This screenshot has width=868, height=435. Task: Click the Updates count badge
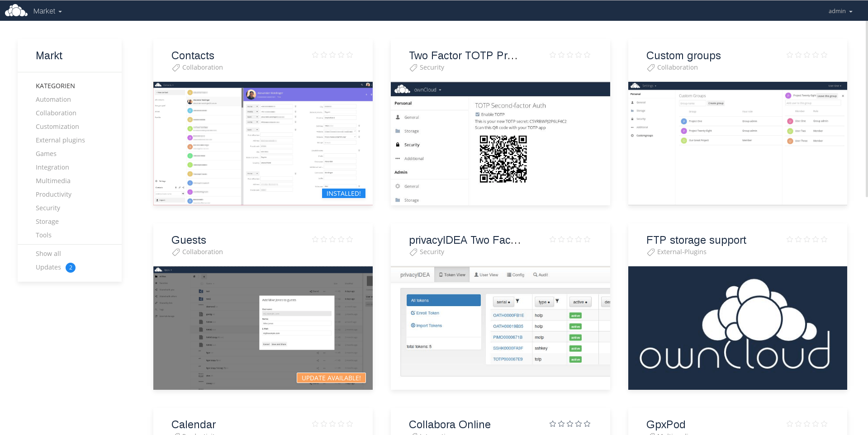(x=71, y=268)
